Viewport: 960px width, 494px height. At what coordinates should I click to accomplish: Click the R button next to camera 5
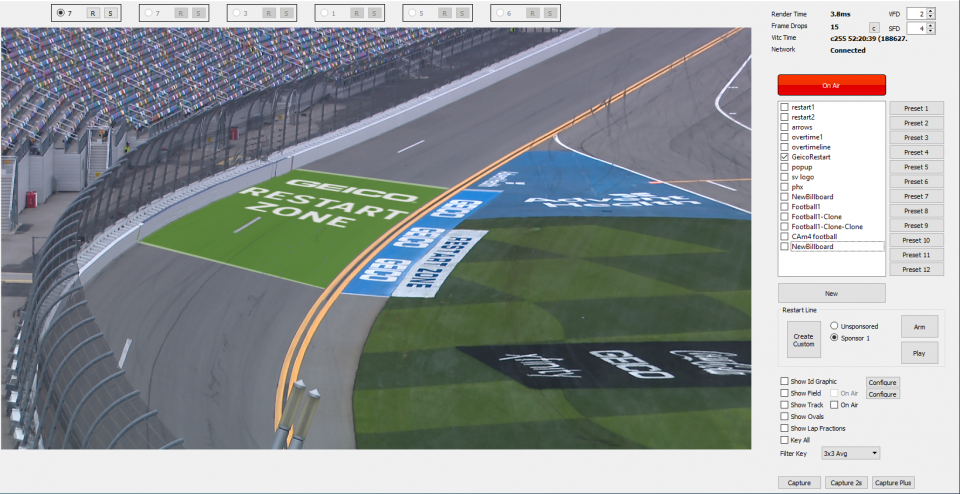pyautogui.click(x=444, y=13)
